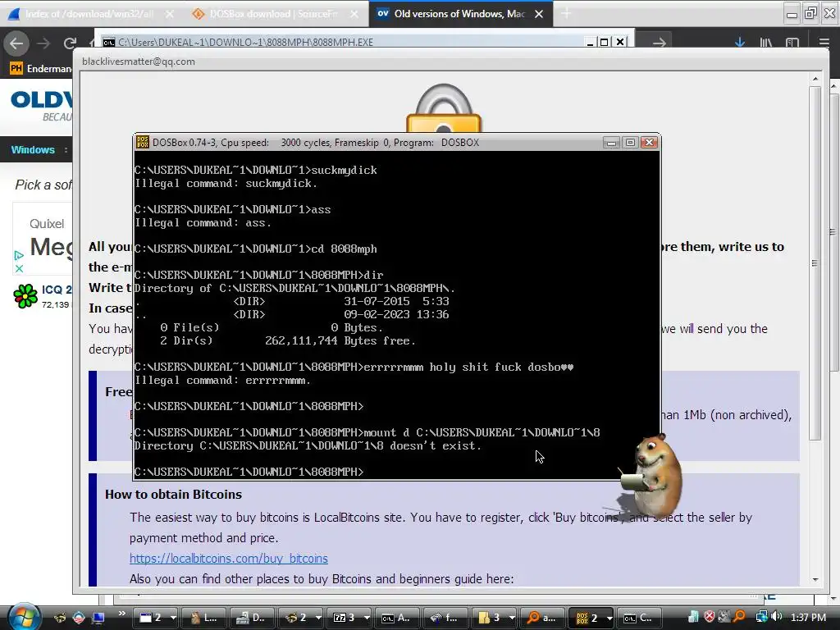This screenshot has height=630, width=840.
Task: Open the 'C..' command prompt taskbar item
Action: (x=639, y=618)
